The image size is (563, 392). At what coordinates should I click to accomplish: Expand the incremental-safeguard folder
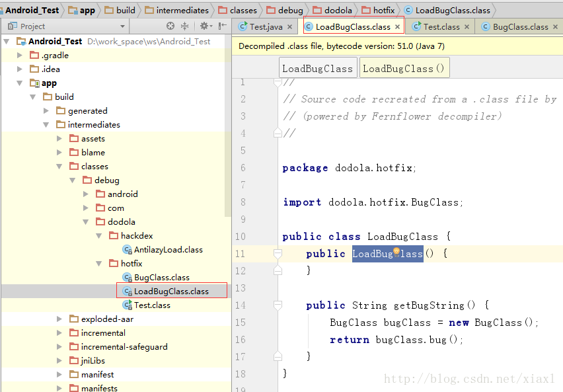[59, 347]
